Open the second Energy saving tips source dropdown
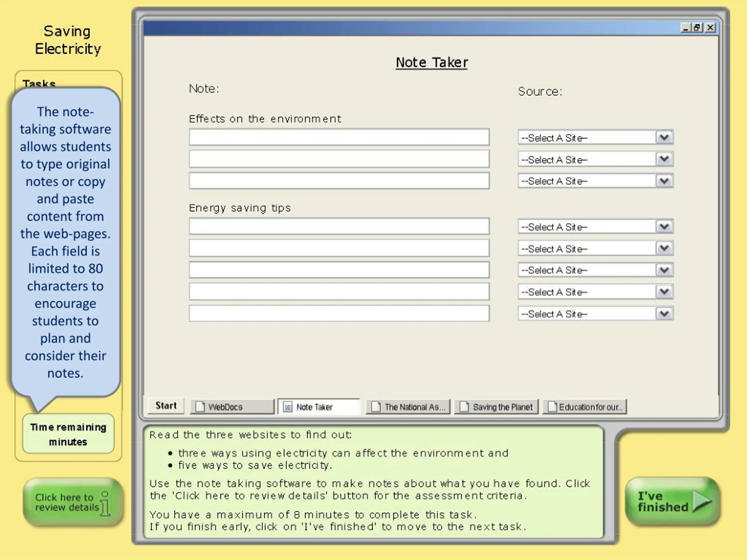The width and height of the screenshot is (747, 560). tap(595, 249)
